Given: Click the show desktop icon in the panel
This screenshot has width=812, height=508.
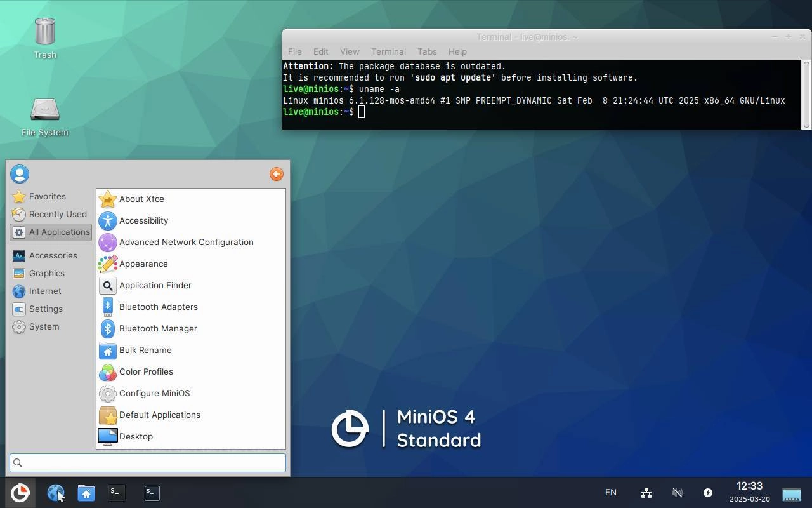Looking at the screenshot, I should 792,493.
